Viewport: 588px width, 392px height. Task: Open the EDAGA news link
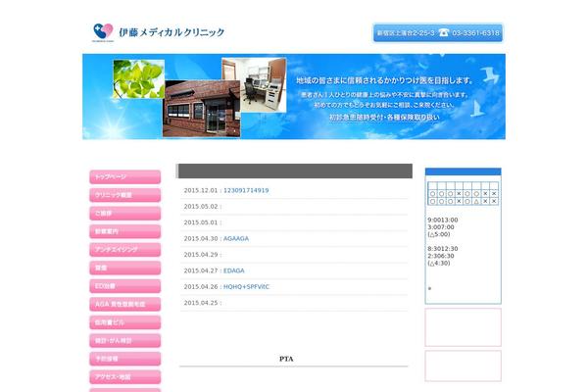pyautogui.click(x=233, y=270)
